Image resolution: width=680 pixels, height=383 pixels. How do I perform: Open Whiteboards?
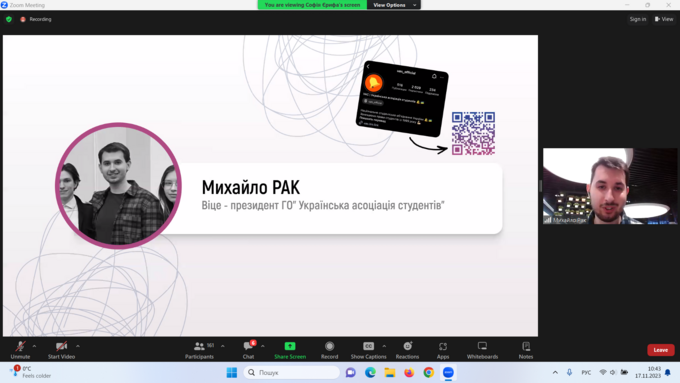pyautogui.click(x=482, y=350)
